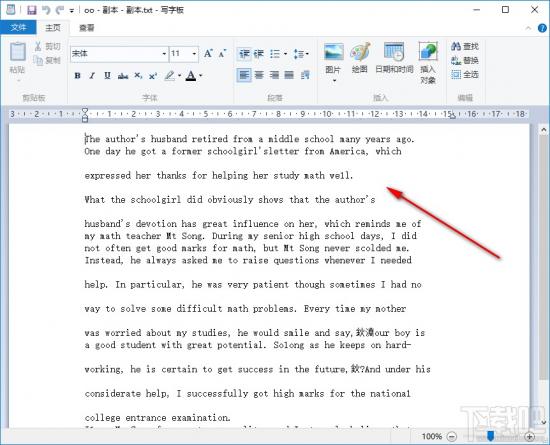
Task: Click the zoom slider thumb at 100%
Action: point(491,436)
